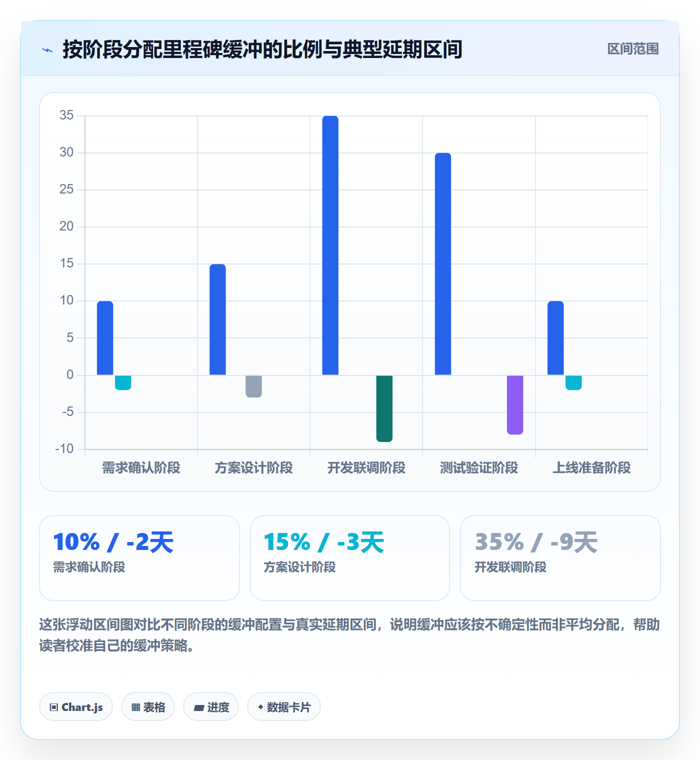
Task: Click the gray negative bar for 方案设计阶段
Action: click(253, 386)
